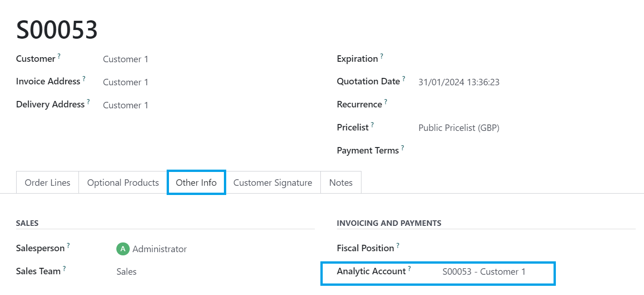Open the Order Lines tab
The height and width of the screenshot is (295, 644).
coord(48,183)
